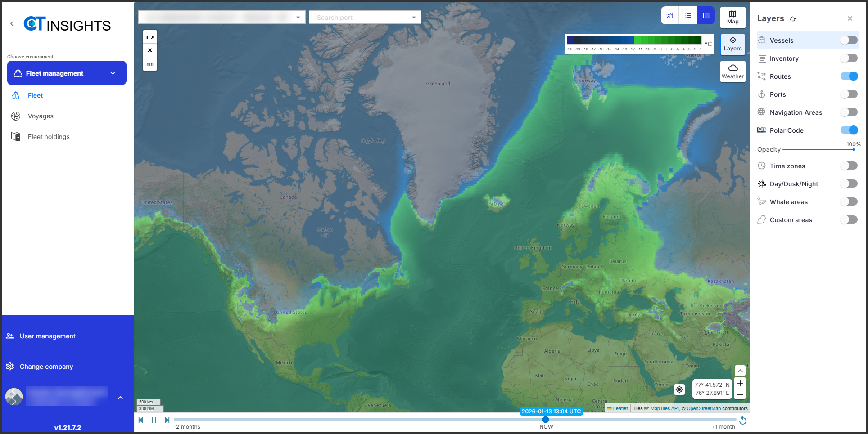Select the split map view icon
Image resolution: width=868 pixels, height=434 pixels.
(x=706, y=16)
